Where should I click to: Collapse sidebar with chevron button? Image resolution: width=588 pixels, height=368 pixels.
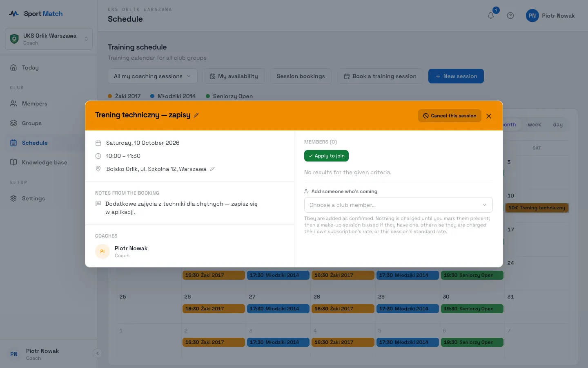(x=97, y=353)
